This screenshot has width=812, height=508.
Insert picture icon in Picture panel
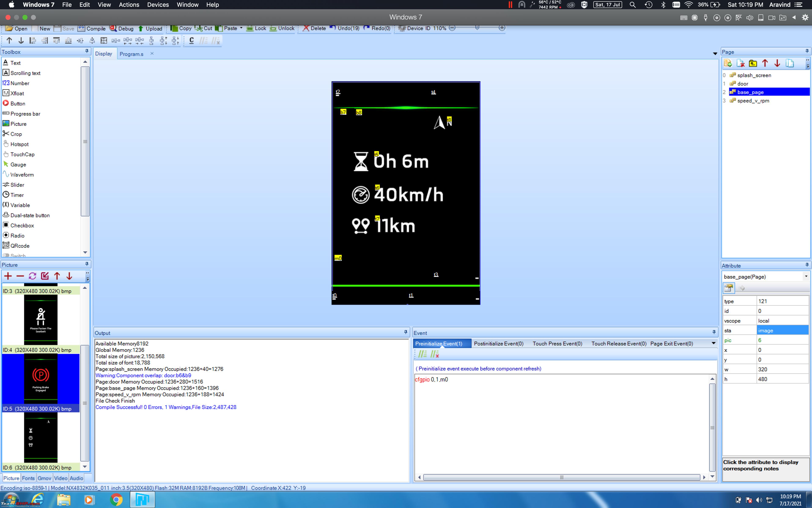(45, 276)
